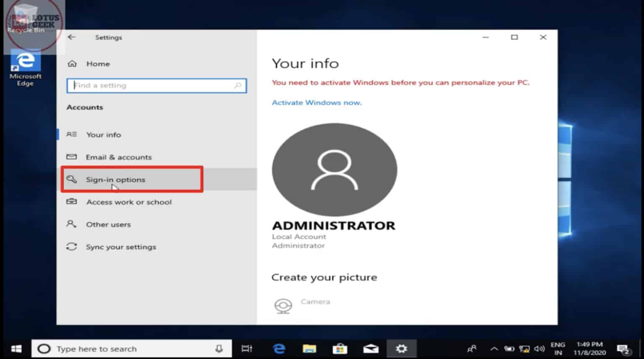This screenshot has width=644, height=359.
Task: Click the Start menu button
Action: (16, 349)
